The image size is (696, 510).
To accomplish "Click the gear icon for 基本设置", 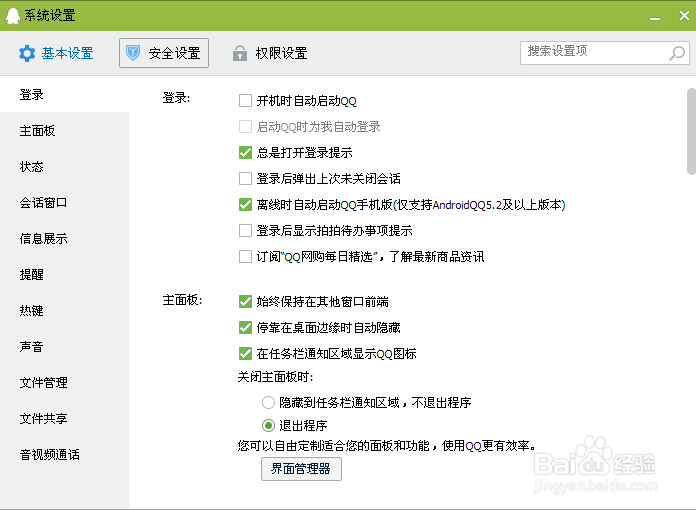I will click(27, 53).
